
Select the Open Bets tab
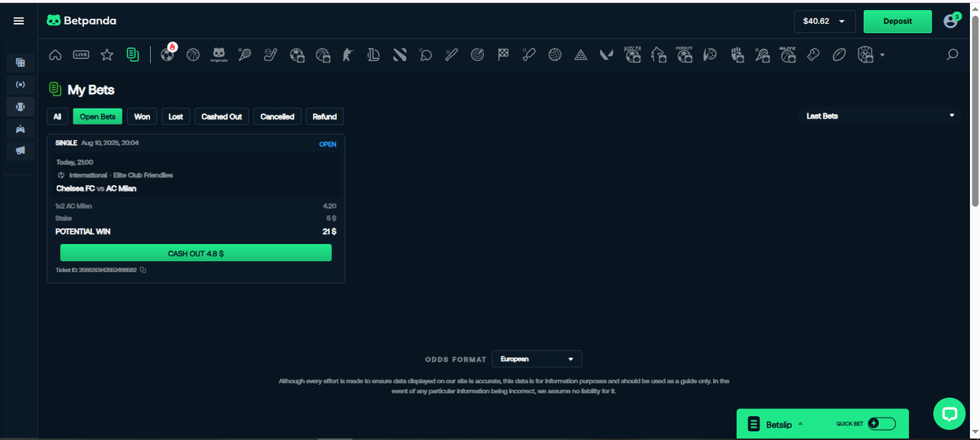[x=97, y=116]
